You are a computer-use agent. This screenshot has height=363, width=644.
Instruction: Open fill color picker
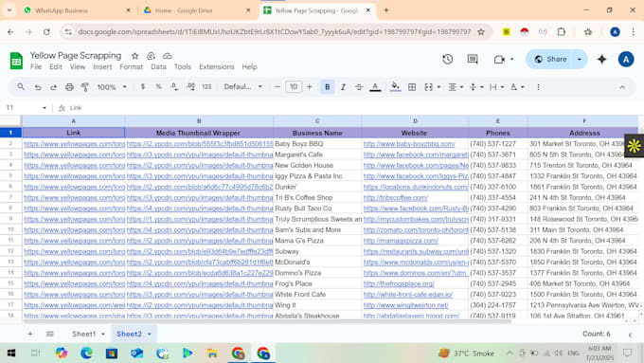395,87
